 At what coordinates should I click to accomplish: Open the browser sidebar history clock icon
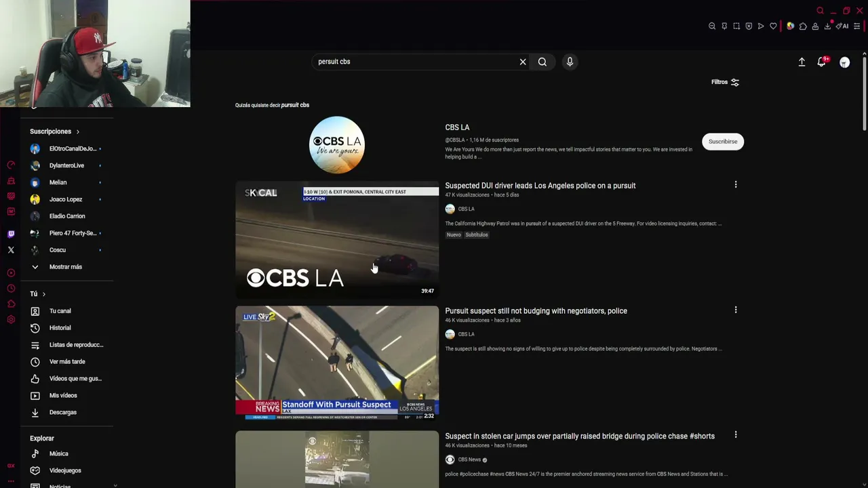coord(11,289)
